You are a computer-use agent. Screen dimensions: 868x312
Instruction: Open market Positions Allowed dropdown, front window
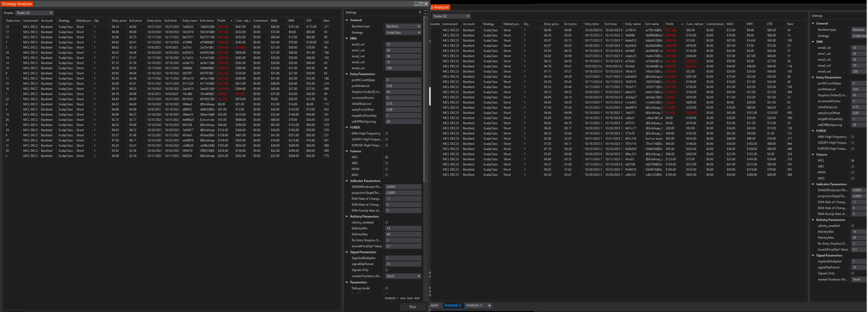tap(403, 276)
